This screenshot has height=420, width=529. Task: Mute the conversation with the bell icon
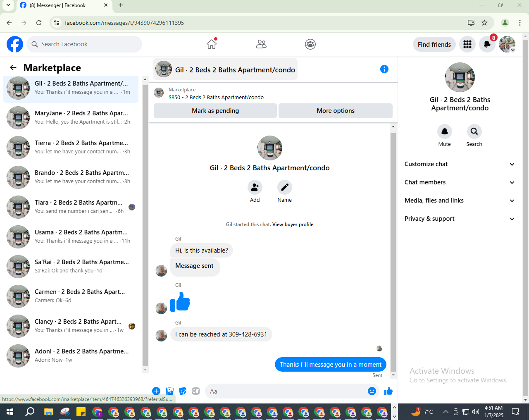(445, 131)
